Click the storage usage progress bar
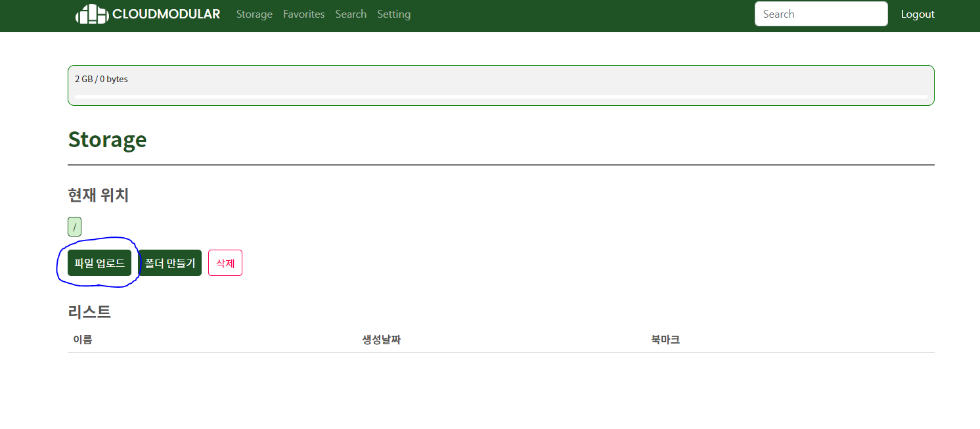The image size is (980, 429). coord(501,97)
